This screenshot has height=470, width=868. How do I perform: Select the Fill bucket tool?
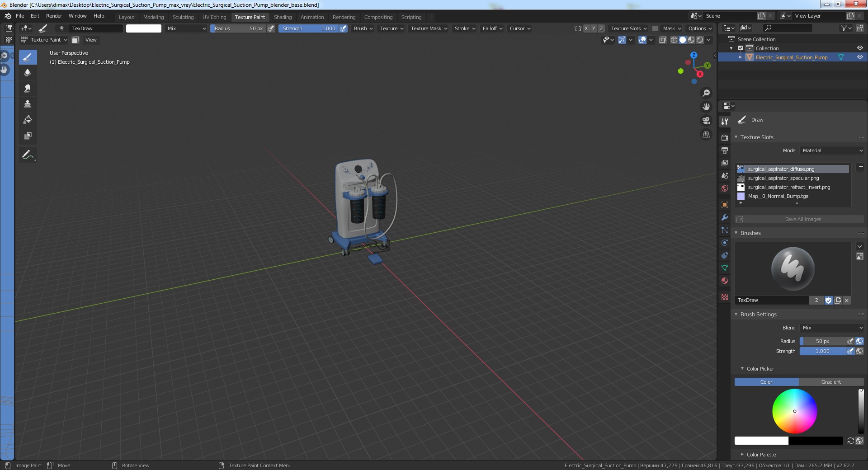[x=28, y=120]
